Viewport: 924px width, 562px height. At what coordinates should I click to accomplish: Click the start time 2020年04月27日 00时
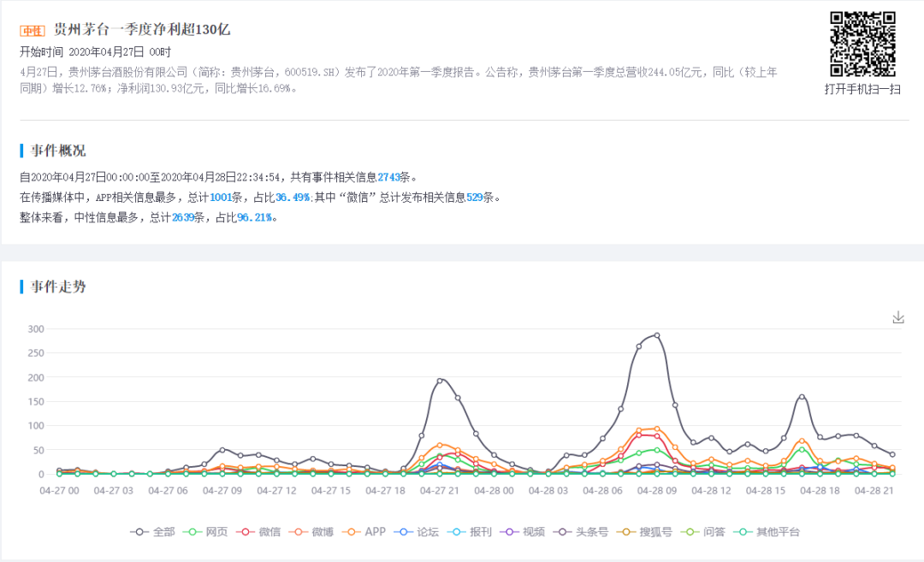pyautogui.click(x=120, y=52)
